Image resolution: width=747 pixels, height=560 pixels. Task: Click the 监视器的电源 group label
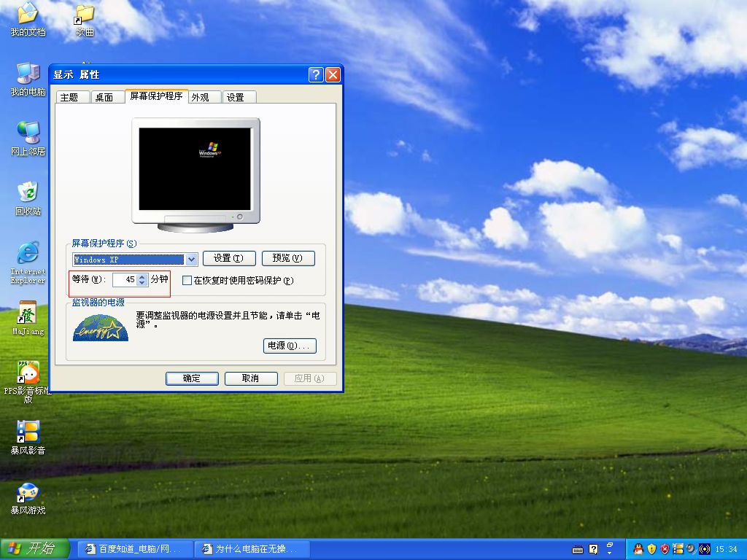(x=98, y=303)
